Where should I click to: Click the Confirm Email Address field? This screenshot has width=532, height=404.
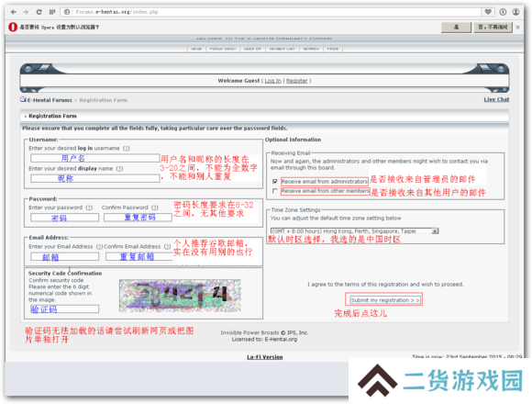(139, 257)
